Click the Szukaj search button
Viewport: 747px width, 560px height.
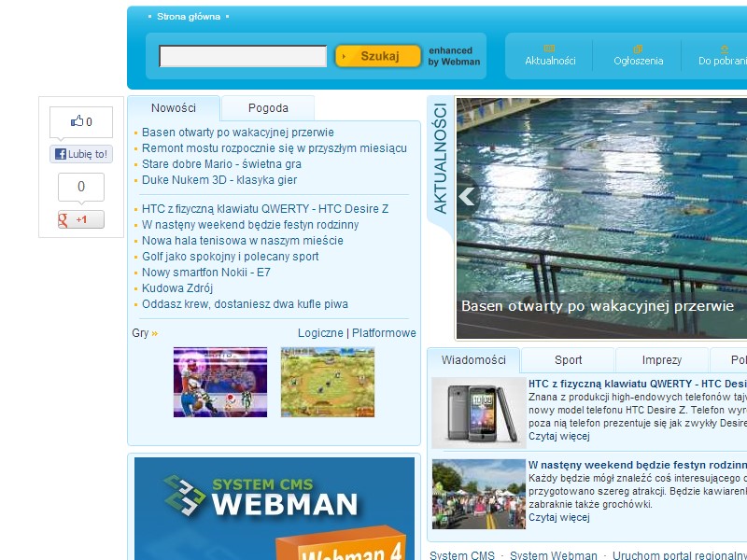[377, 56]
